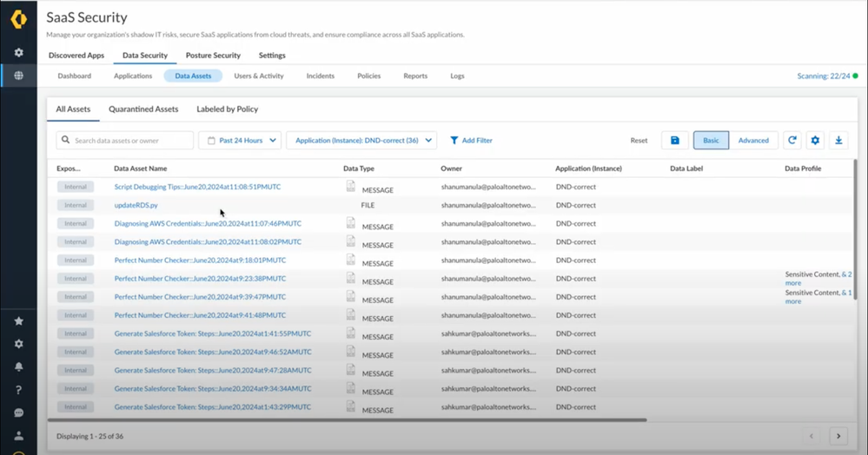The width and height of the screenshot is (868, 455).
Task: Switch to Quarantined Assets tab
Action: 143,109
